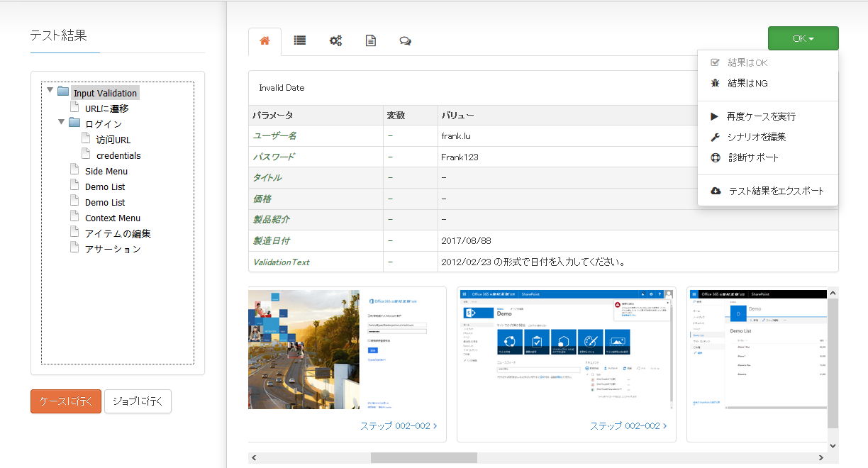The width and height of the screenshot is (868, 468).
Task: Select Context Menu step in tree
Action: tap(112, 218)
